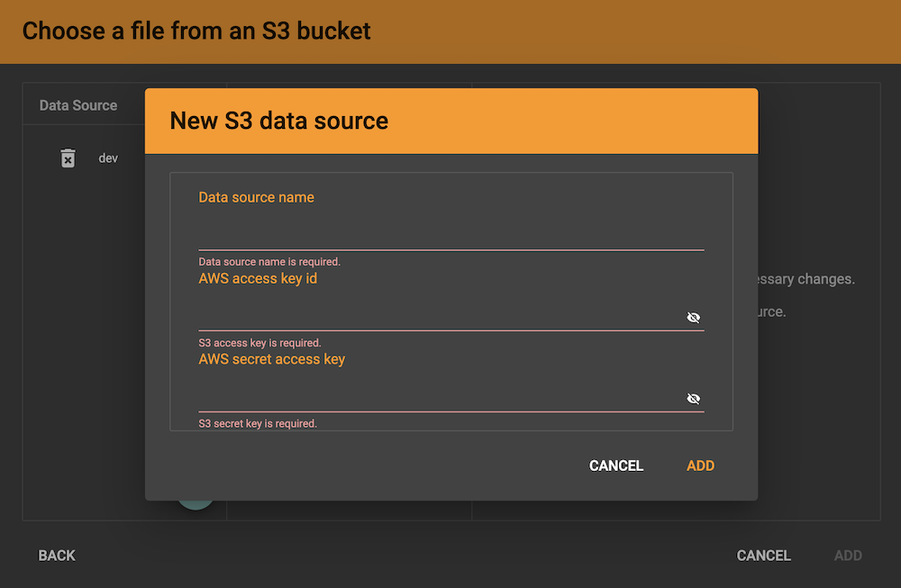Click ADD in the New S3 dialog

click(700, 466)
